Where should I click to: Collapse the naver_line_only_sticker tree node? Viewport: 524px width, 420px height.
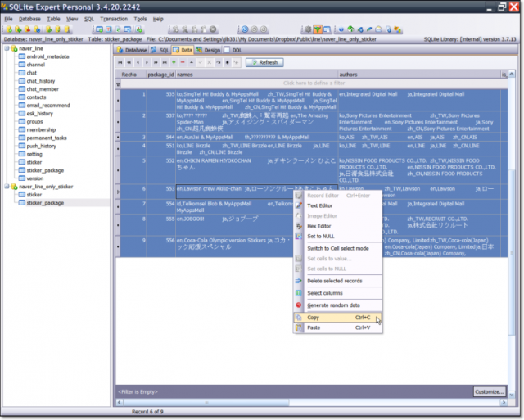(7, 187)
